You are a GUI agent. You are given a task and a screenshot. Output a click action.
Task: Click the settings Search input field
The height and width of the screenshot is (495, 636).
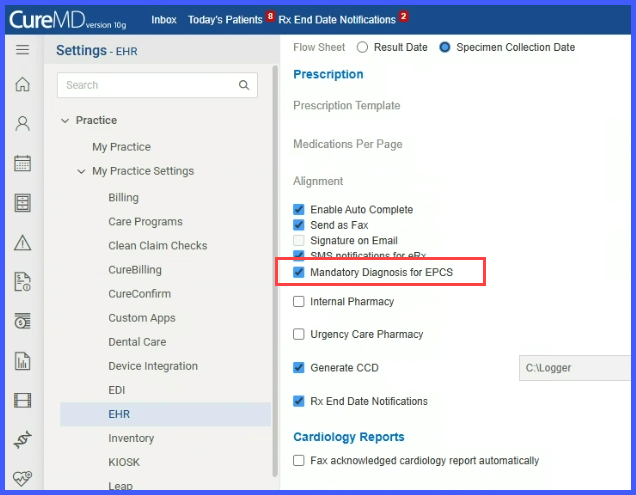157,85
